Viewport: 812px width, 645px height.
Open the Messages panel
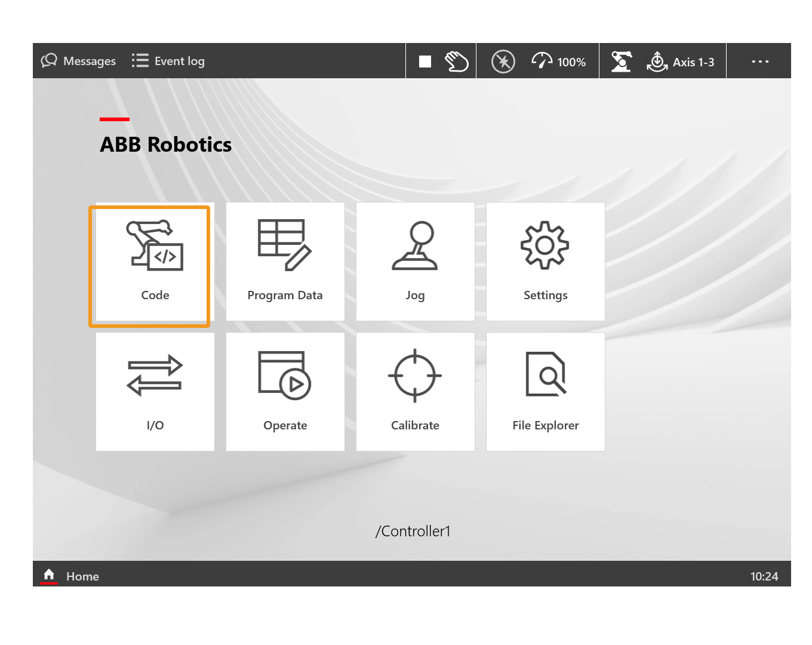tap(78, 61)
